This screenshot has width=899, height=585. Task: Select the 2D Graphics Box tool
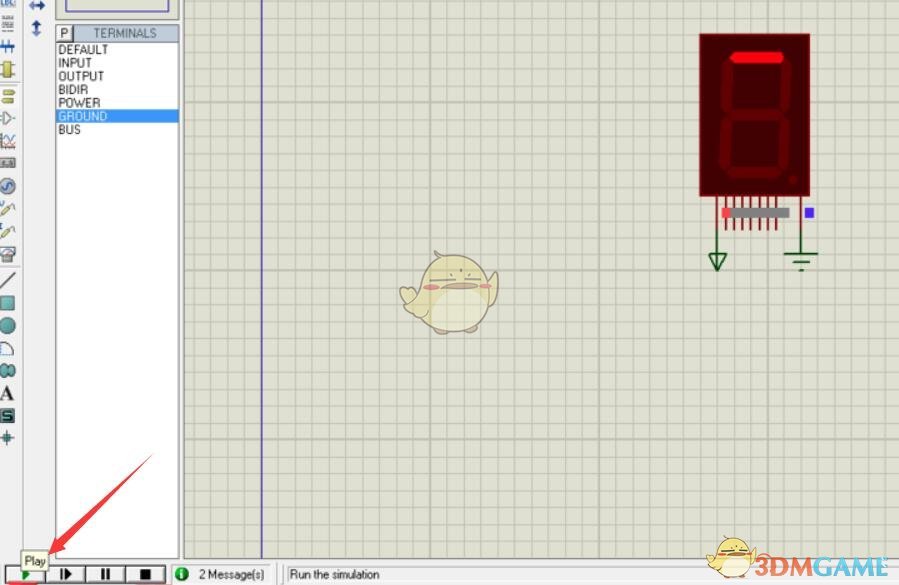7,303
